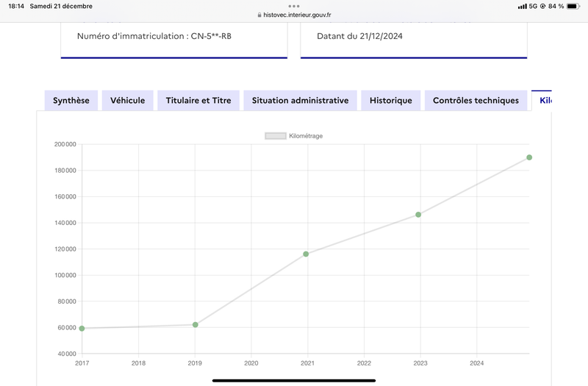Tap the orientation lock icon
This screenshot has width=588, height=386.
click(542, 6)
